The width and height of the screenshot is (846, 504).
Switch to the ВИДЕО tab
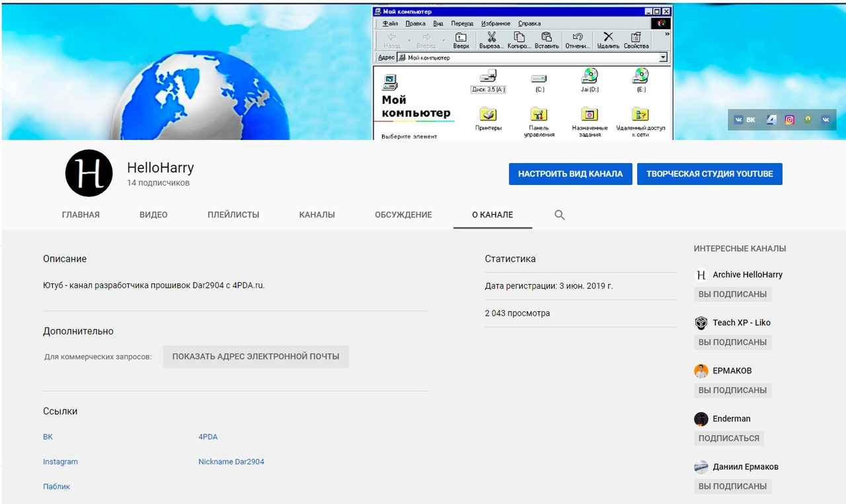point(153,215)
